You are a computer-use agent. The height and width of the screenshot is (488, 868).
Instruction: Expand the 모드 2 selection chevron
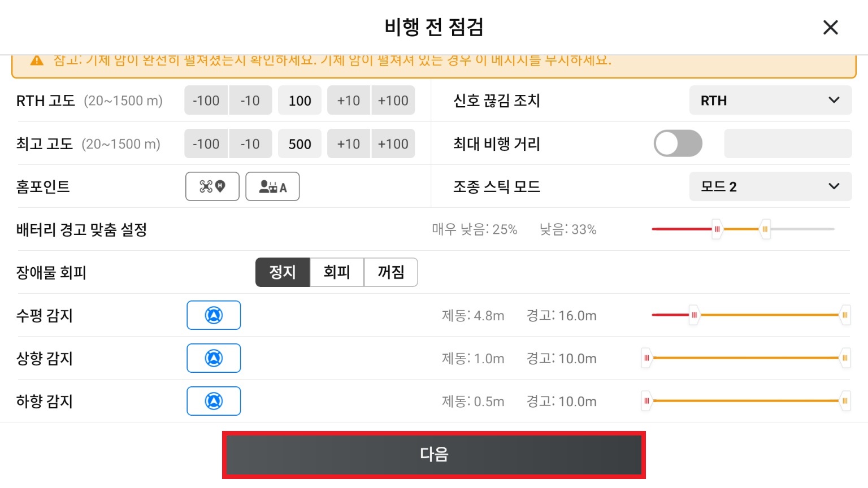(x=834, y=186)
